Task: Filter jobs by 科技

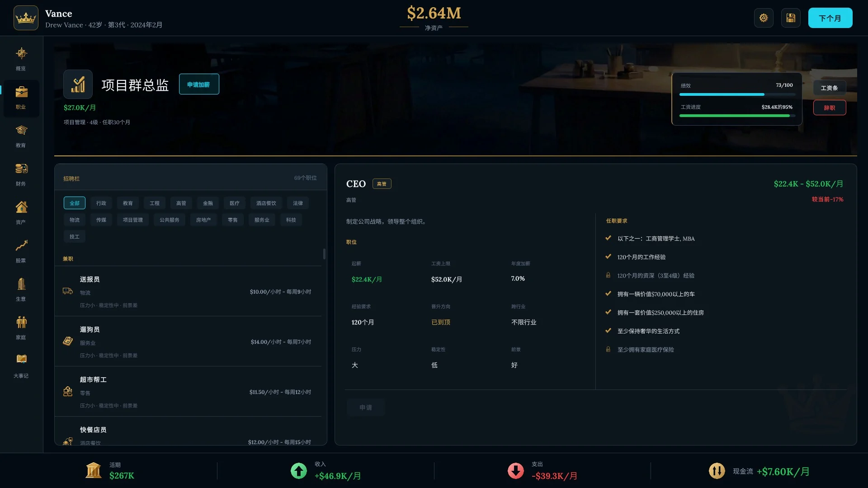Action: click(x=291, y=220)
